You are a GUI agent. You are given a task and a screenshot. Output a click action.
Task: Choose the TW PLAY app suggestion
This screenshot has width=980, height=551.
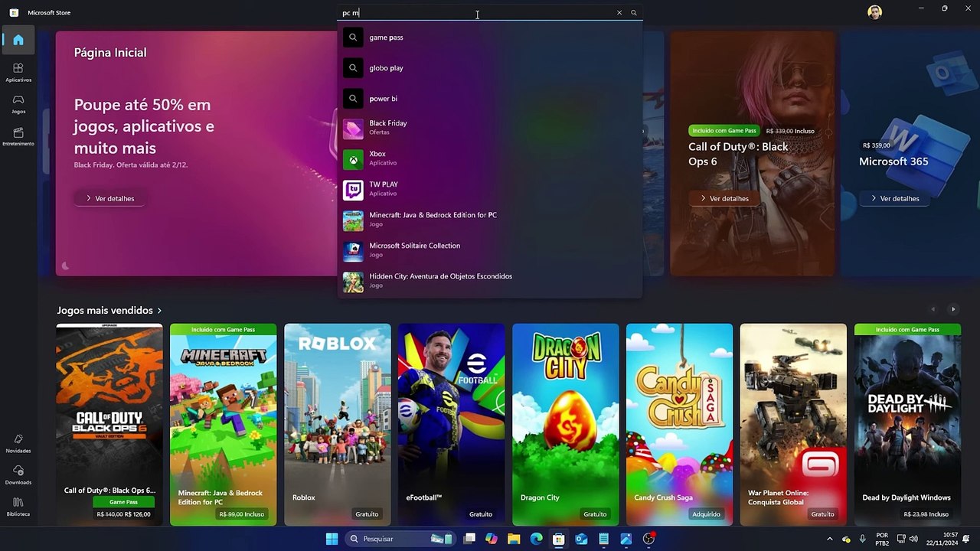[490, 189]
